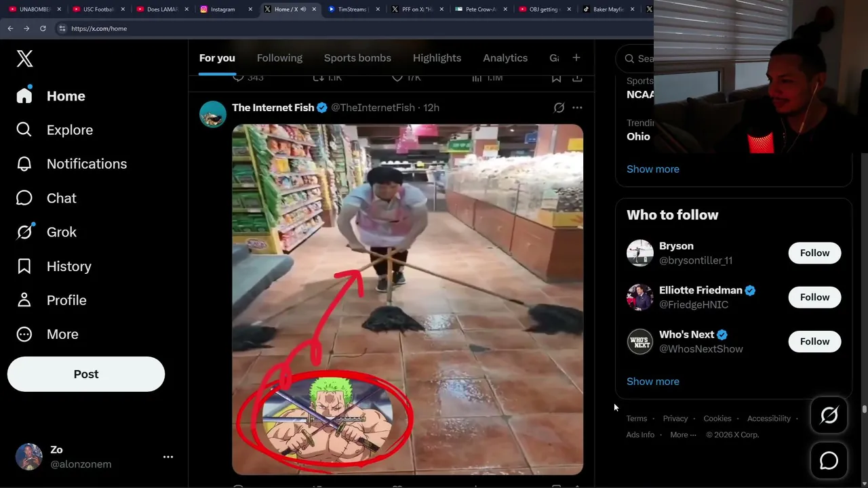868x488 pixels.
Task: Switch to the UNABOMBER YouTube tab
Action: (x=35, y=9)
